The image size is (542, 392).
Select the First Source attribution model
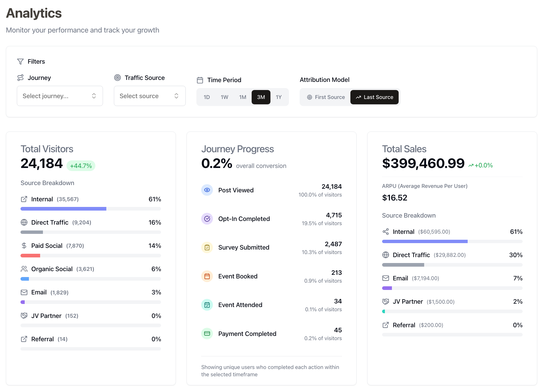point(326,97)
